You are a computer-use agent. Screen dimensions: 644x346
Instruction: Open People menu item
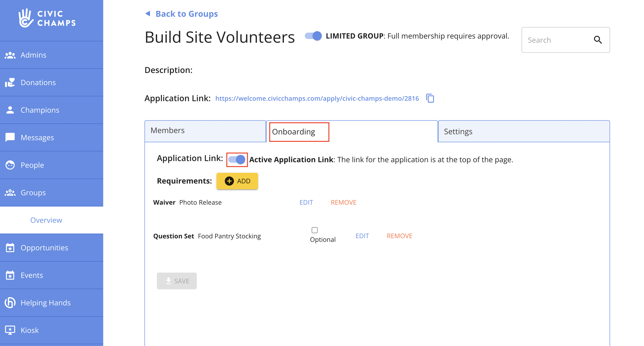pos(52,165)
